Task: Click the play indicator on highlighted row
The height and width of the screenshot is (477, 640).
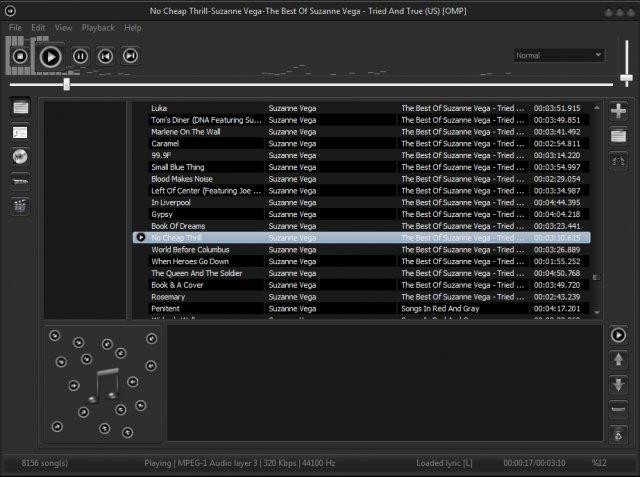Action: click(141, 237)
